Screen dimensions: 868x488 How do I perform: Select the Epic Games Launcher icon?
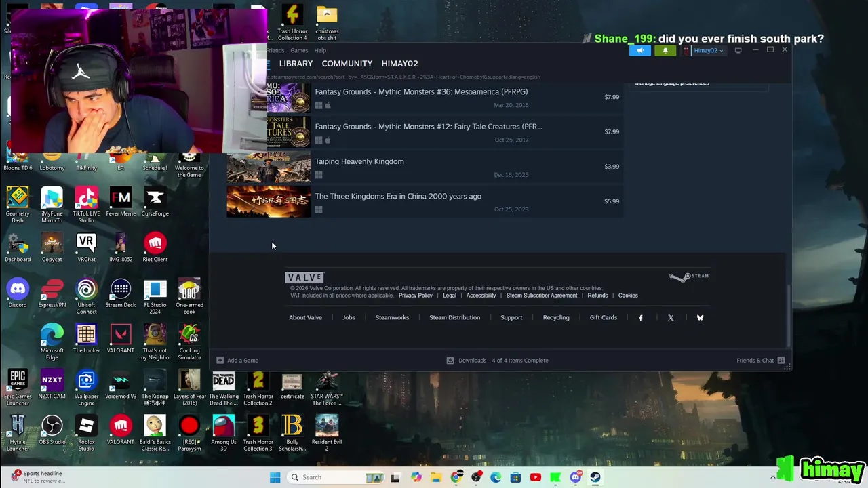18,388
